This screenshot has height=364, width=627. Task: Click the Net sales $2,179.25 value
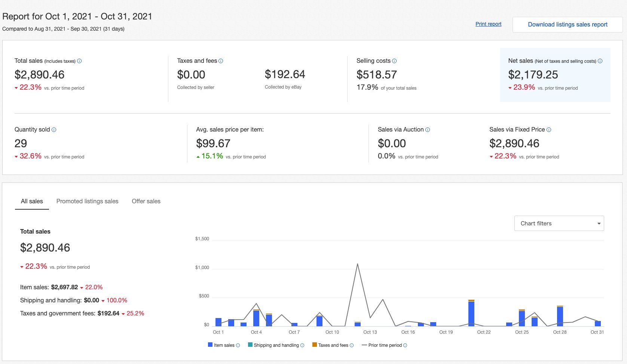tap(533, 75)
